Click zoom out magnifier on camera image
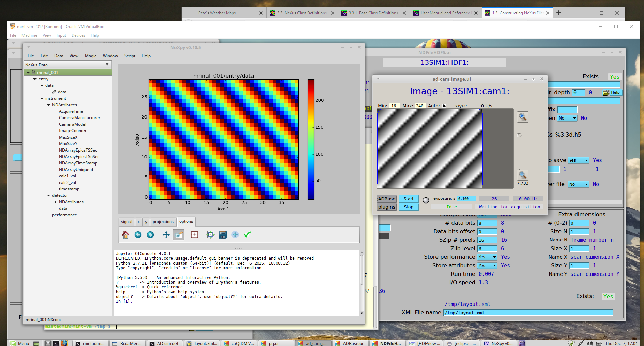The width and height of the screenshot is (644, 346). coord(522,175)
